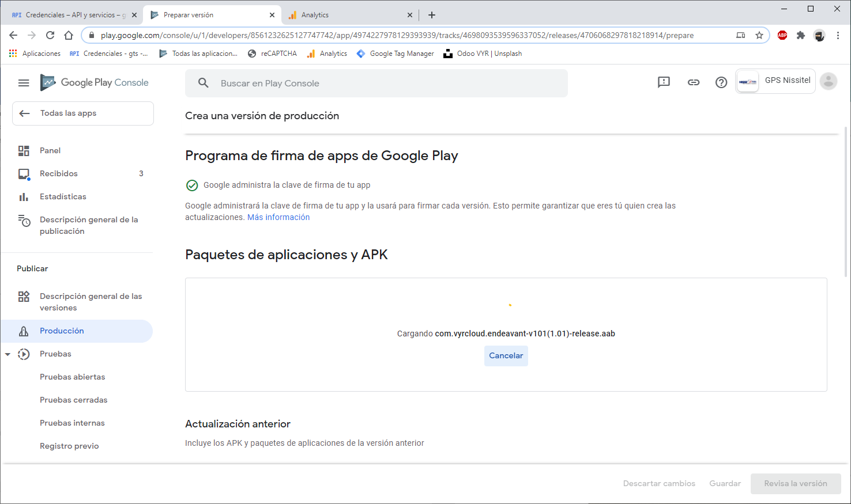
Task: Open Chrome three-dot menu
Action: coord(838,35)
